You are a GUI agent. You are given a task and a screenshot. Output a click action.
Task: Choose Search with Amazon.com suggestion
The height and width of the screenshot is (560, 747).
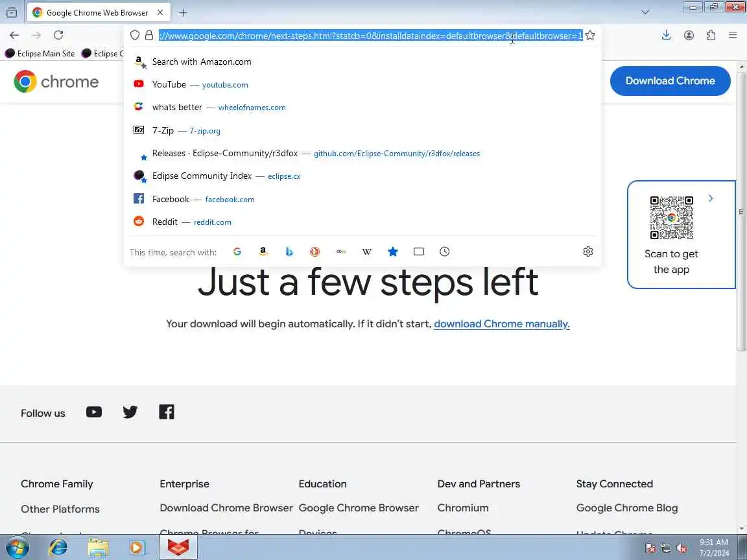(362, 62)
